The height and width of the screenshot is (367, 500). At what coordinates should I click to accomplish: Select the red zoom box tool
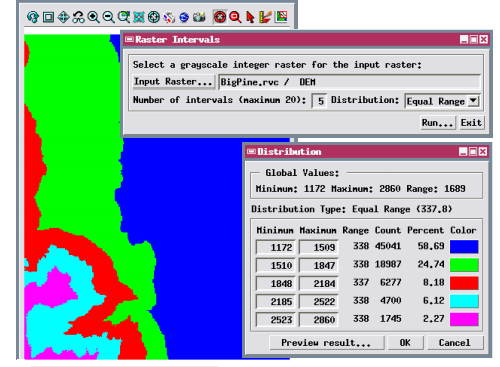(235, 17)
